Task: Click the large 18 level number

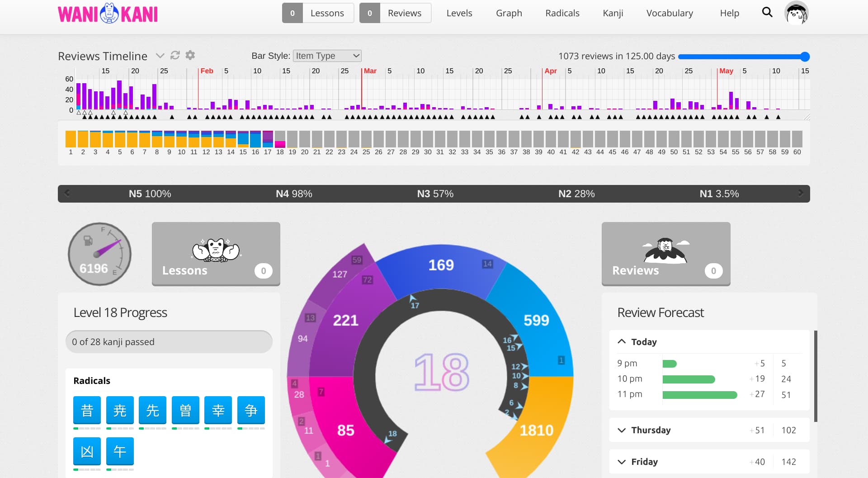Action: [x=442, y=373]
